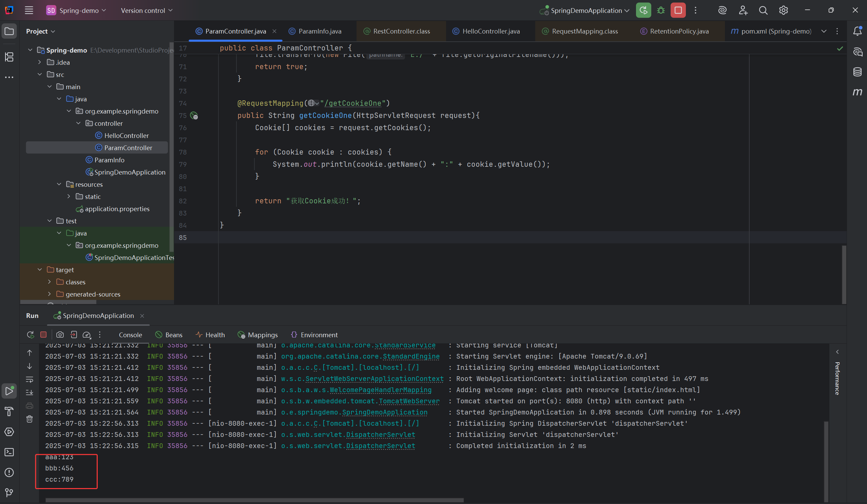Click the console horizontal scrollbar
Screen dimensions: 867x504
[255, 500]
